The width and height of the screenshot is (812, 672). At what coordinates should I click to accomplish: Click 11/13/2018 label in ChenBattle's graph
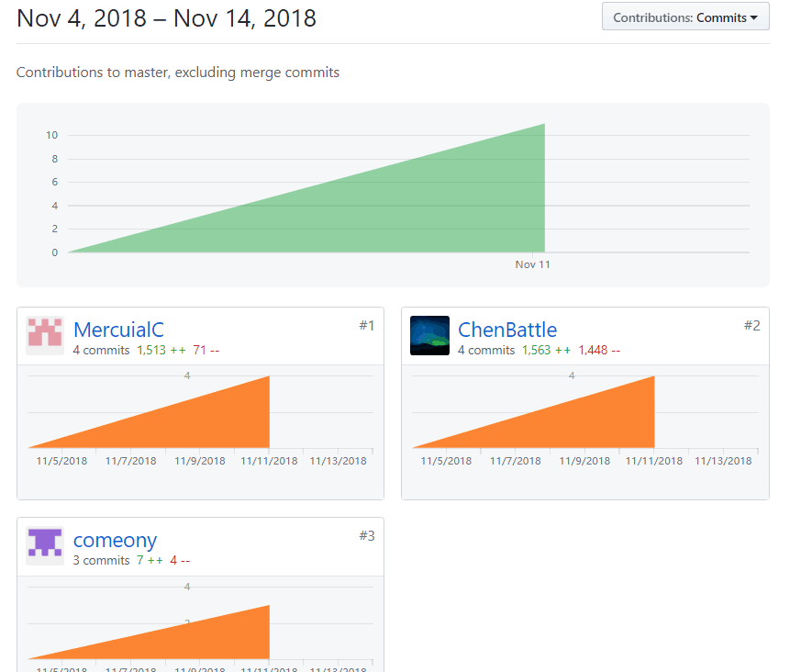tap(723, 461)
